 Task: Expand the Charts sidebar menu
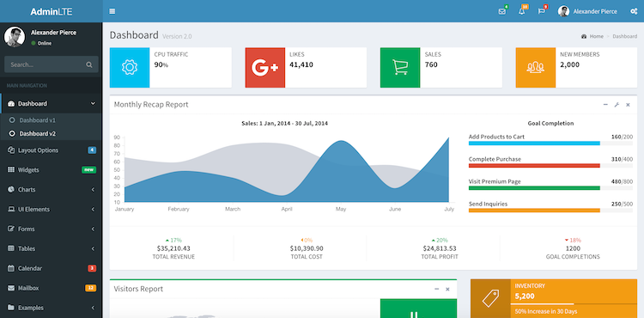(x=51, y=189)
